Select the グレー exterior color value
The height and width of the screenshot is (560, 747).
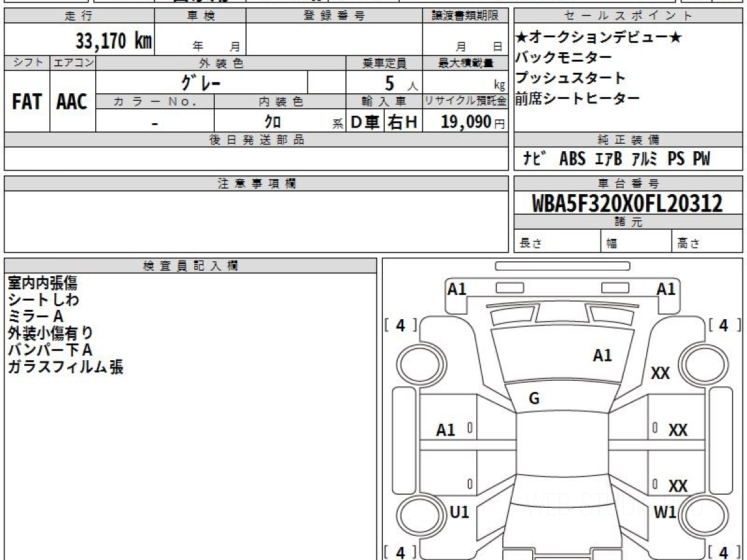click(201, 82)
